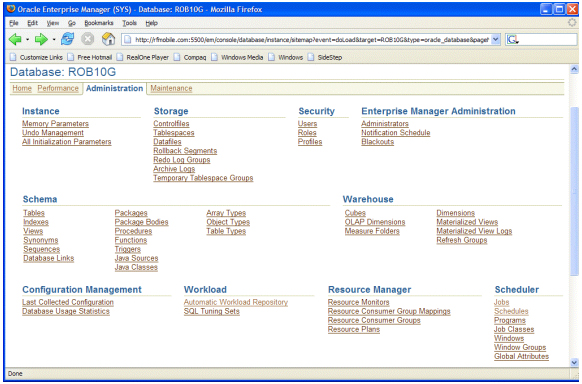Open the Synonyms link
The height and width of the screenshot is (384, 582).
point(40,240)
